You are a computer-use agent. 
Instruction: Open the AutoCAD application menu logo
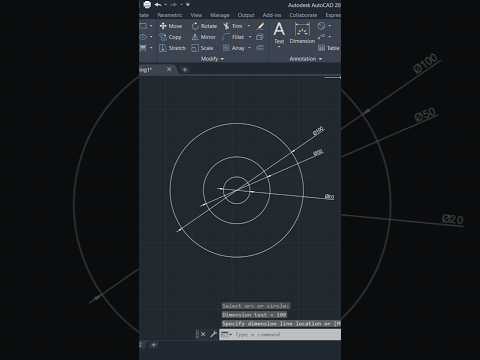[147, 5]
